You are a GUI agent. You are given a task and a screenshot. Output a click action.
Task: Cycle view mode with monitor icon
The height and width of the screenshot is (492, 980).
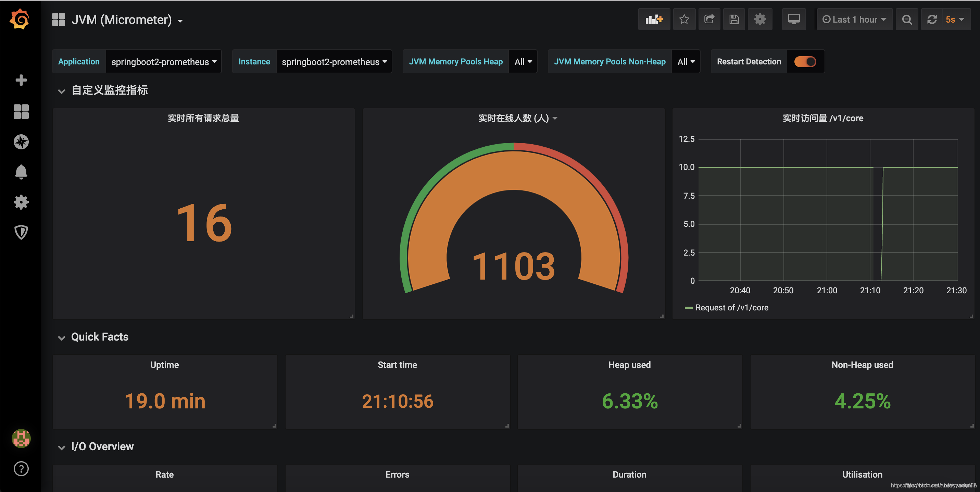[794, 20]
